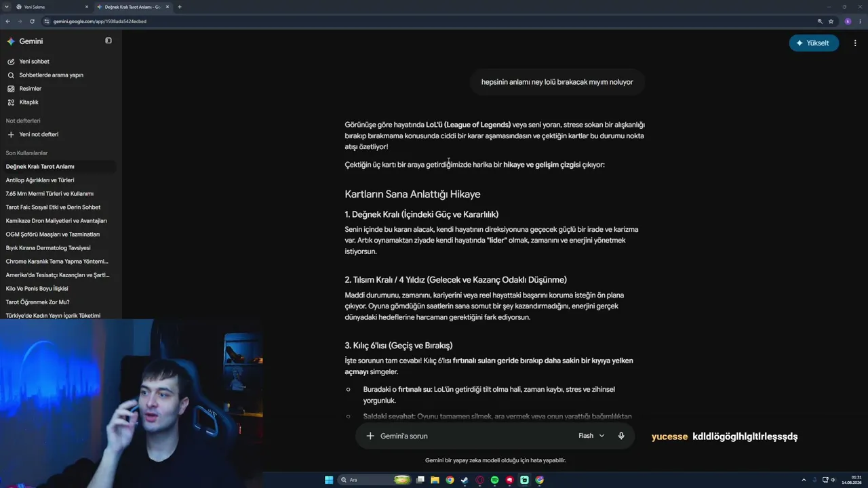Open File Explorer from taskbar
The image size is (868, 488).
tap(435, 480)
